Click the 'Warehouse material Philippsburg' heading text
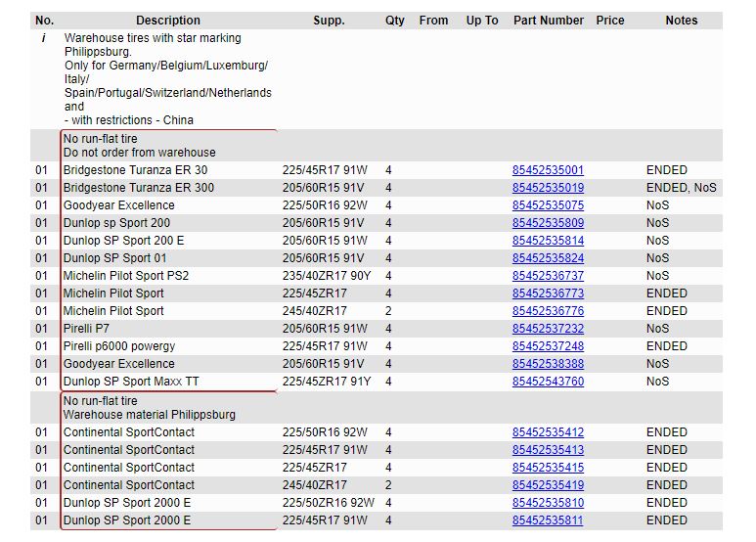The height and width of the screenshot is (542, 756). point(149,415)
